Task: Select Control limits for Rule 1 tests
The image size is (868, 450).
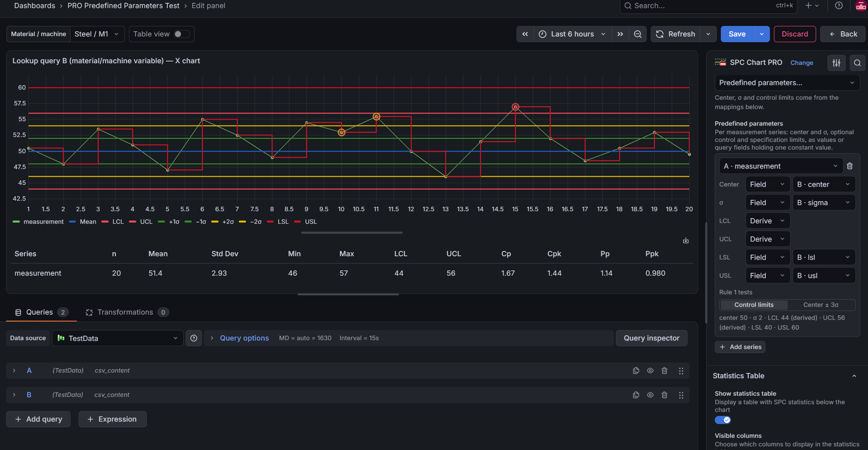Action: tap(754, 305)
